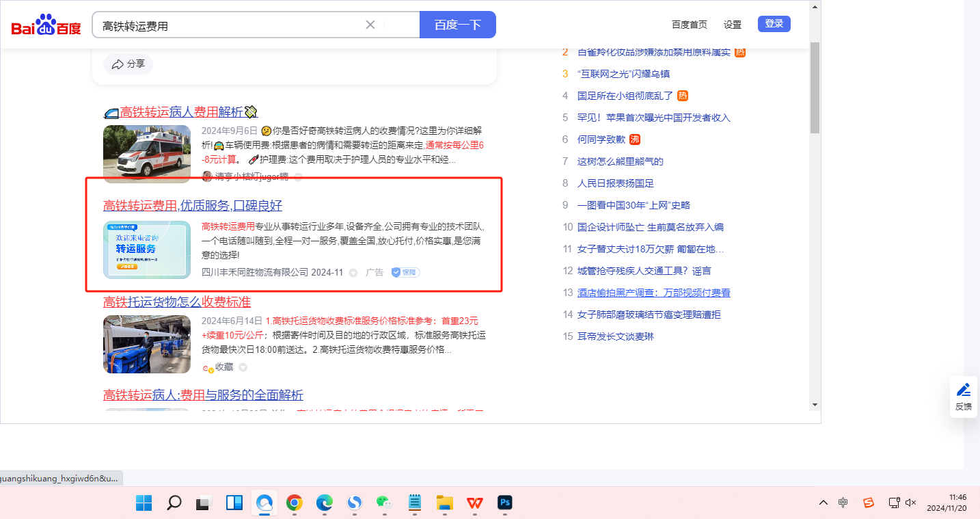Image resolution: width=980 pixels, height=519 pixels.
Task: Open hot search 罕见！苹果首次曝光中国开发者收入
Action: click(654, 118)
